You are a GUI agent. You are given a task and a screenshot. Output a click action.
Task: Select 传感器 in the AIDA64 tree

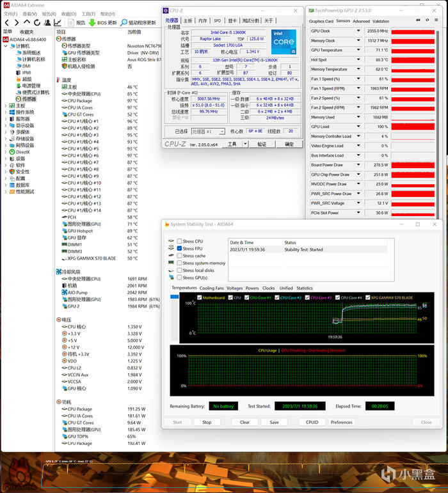pyautogui.click(x=29, y=99)
